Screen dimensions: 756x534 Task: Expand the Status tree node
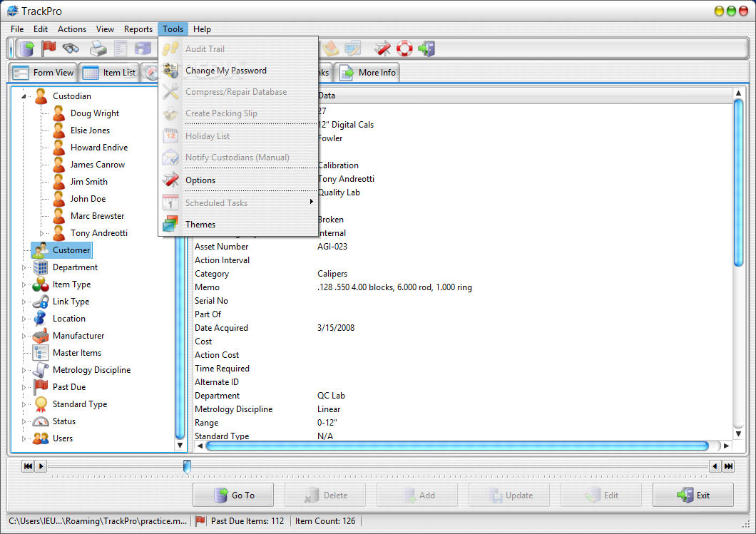tap(24, 421)
